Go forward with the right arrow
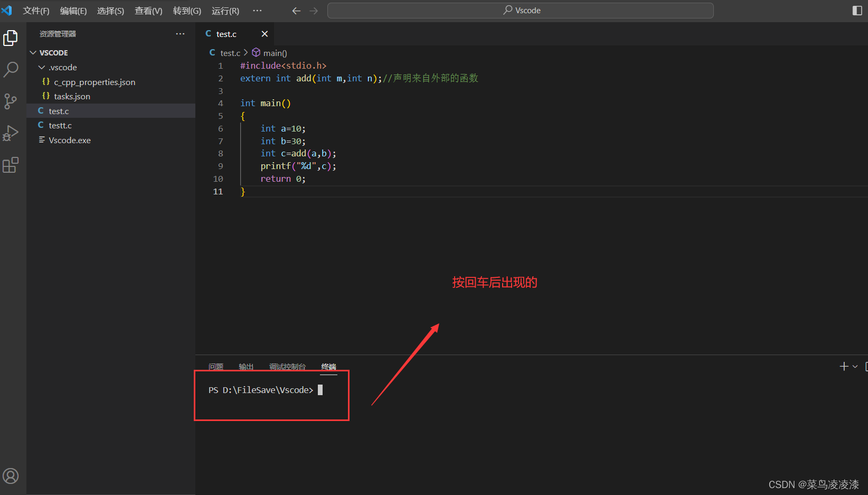868x495 pixels. (314, 11)
